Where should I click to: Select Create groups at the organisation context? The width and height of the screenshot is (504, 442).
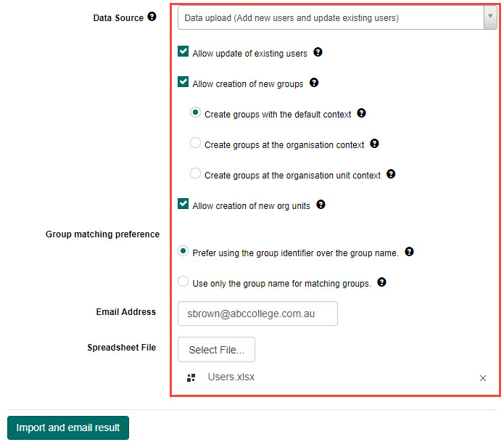[x=195, y=144]
